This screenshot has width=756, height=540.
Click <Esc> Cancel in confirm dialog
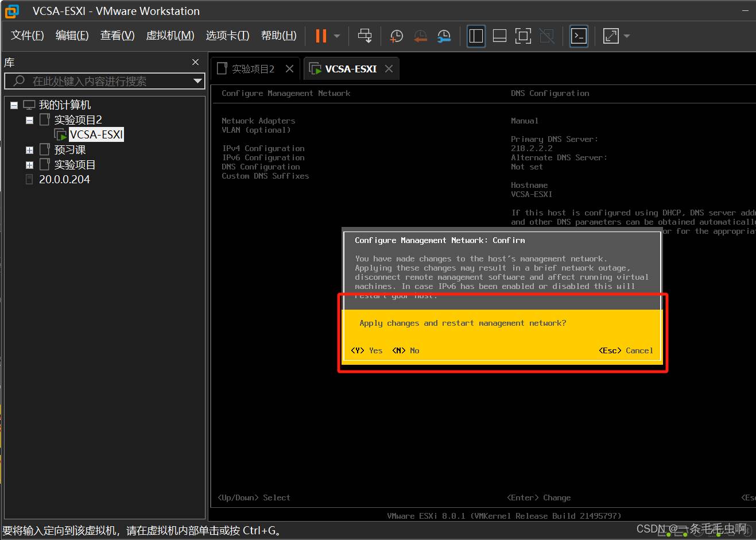[626, 350]
